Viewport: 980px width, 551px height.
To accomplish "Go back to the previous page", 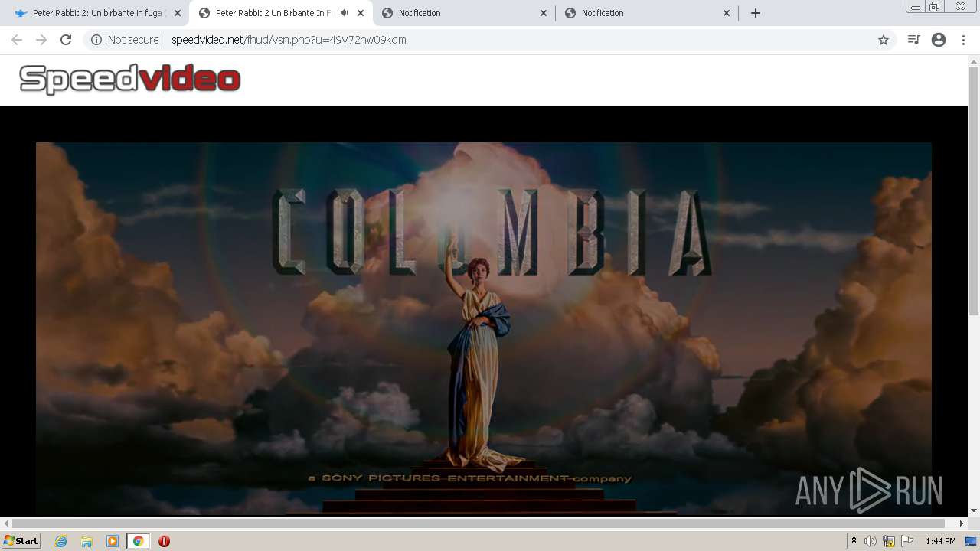I will tap(17, 40).
